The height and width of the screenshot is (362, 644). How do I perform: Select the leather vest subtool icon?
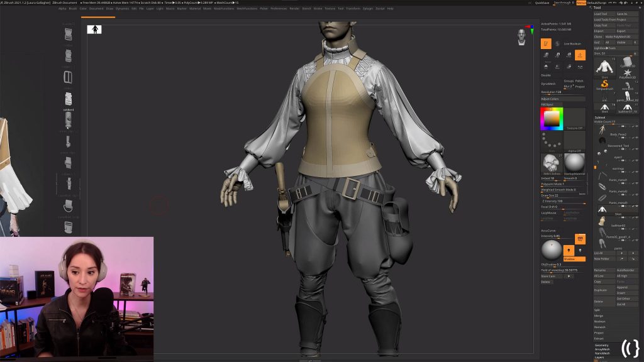pos(602,222)
